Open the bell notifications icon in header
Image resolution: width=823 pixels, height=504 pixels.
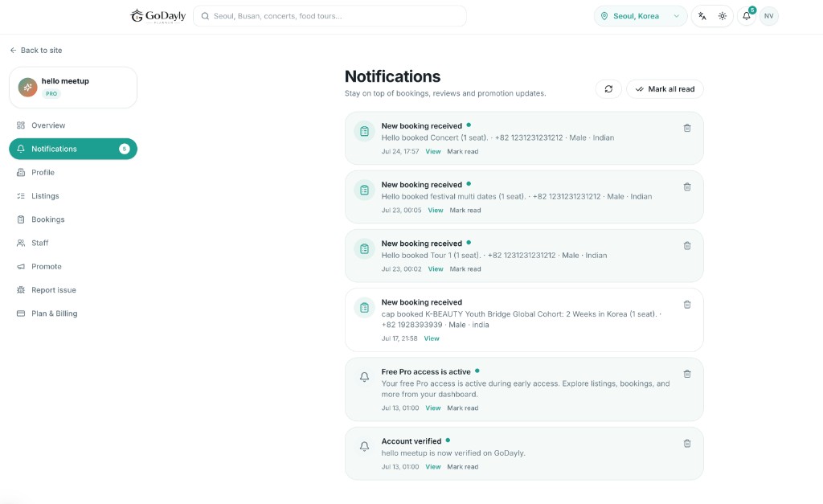[x=747, y=16]
